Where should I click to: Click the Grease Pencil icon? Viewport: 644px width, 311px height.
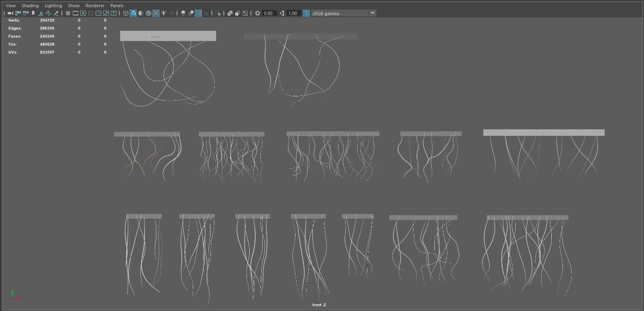56,13
